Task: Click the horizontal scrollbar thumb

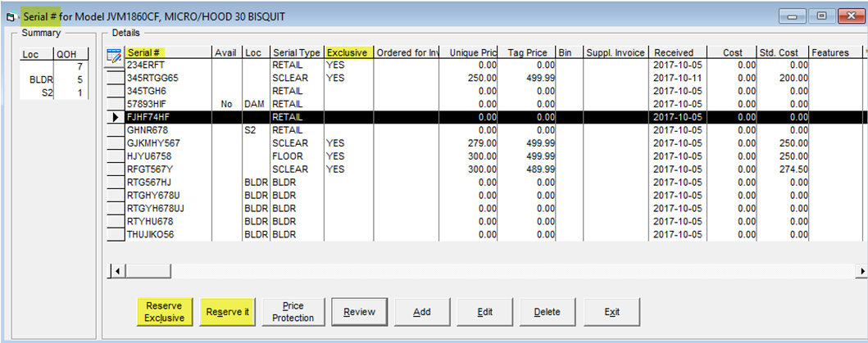Action: (x=147, y=271)
